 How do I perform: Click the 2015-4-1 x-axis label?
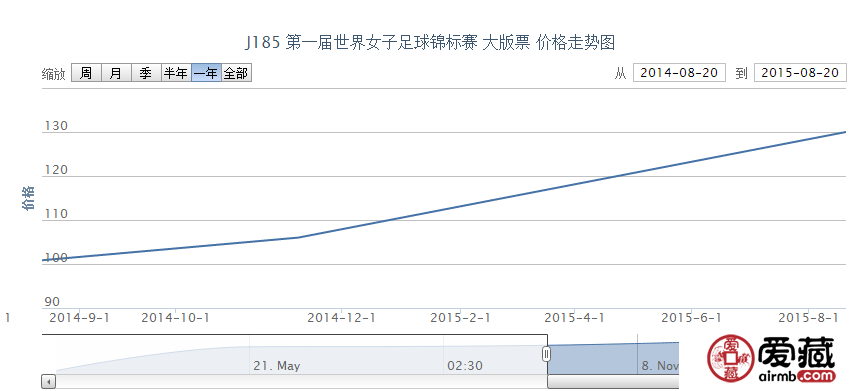[574, 318]
